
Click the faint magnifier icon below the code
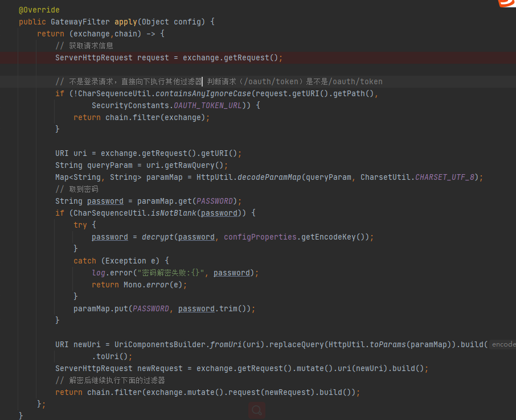pos(257,410)
